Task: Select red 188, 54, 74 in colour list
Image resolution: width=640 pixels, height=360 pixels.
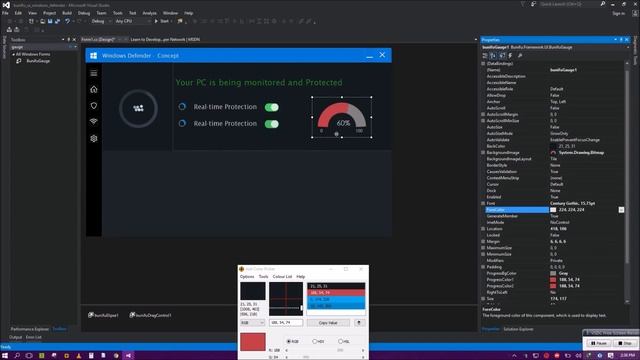Action: (x=336, y=293)
